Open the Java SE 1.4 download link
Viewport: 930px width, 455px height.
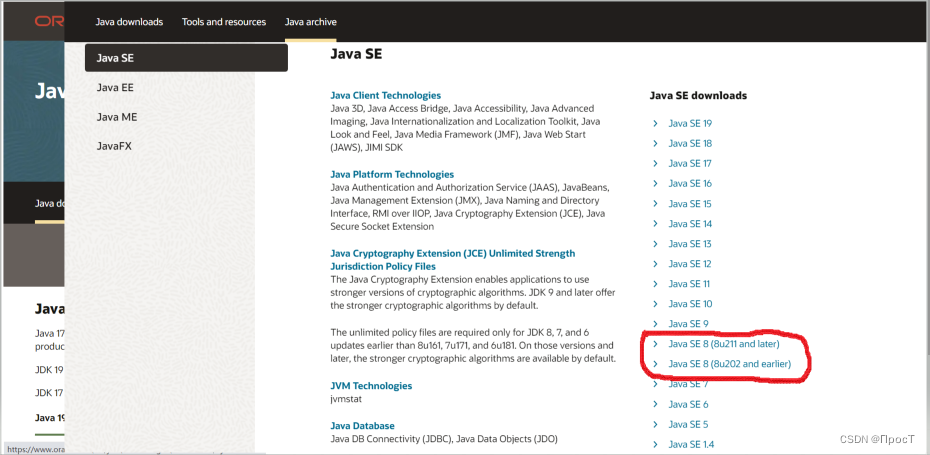pos(691,444)
